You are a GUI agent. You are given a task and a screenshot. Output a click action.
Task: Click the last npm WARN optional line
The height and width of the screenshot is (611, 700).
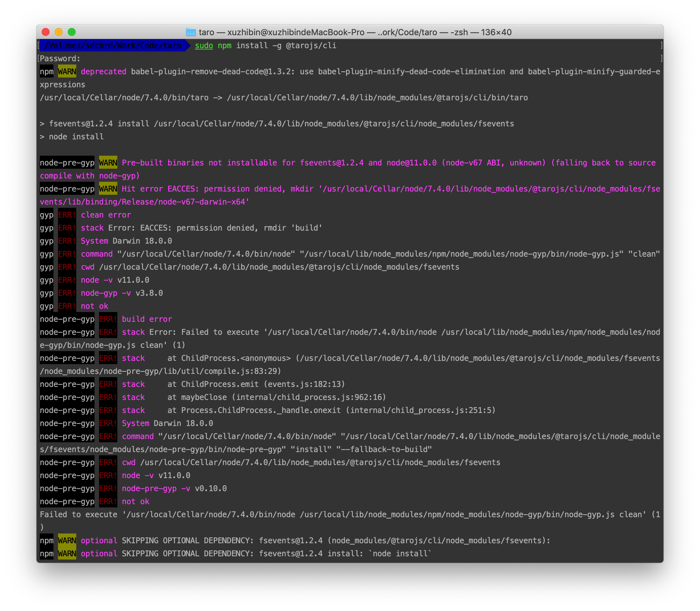click(235, 553)
